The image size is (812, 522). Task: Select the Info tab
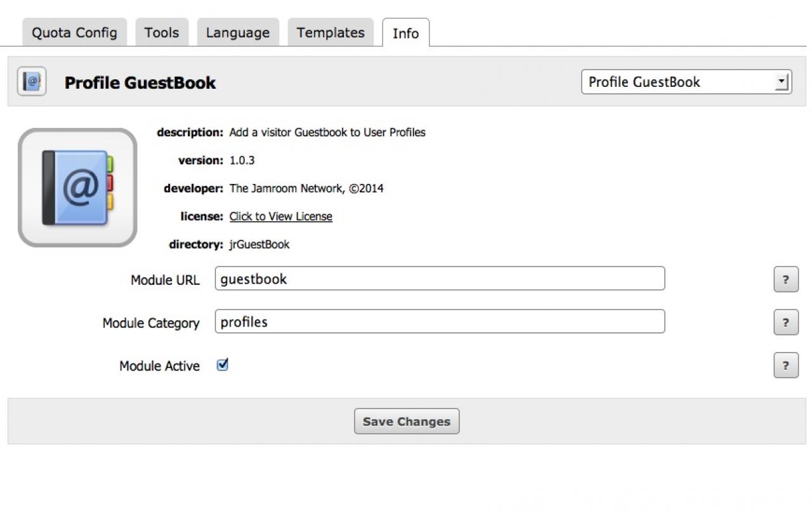point(405,34)
